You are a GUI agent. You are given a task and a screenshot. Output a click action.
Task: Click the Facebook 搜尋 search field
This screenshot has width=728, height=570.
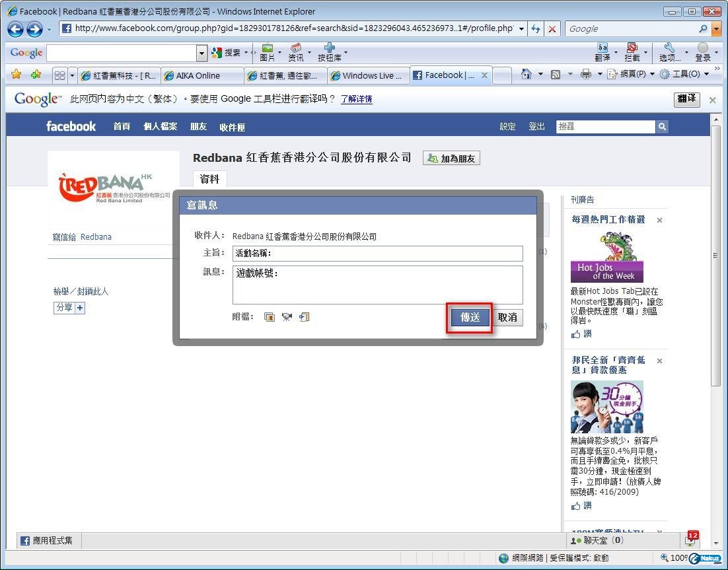click(606, 127)
